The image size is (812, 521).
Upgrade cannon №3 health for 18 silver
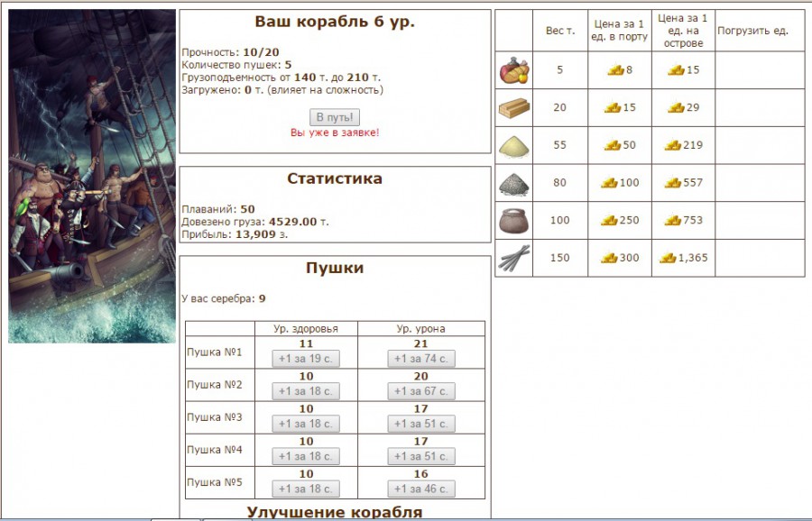[x=306, y=424]
